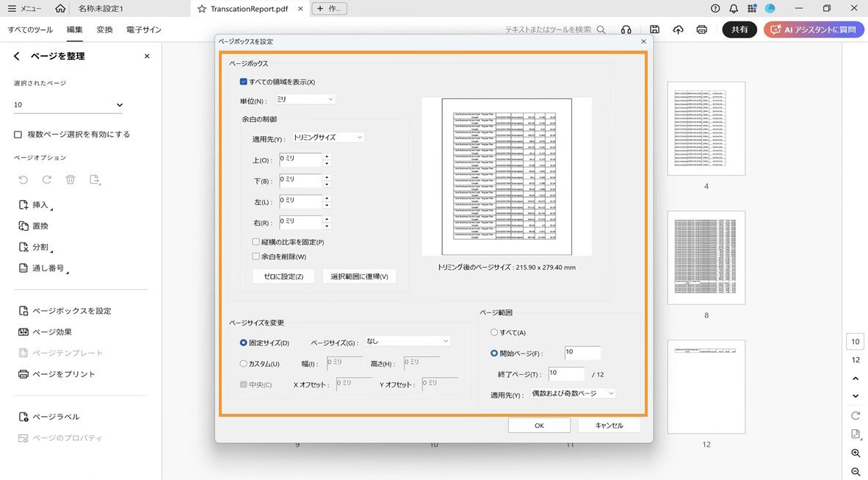Select the 挿入 (Insert pages) tool
Viewport: 868px width, 480px height.
40,204
